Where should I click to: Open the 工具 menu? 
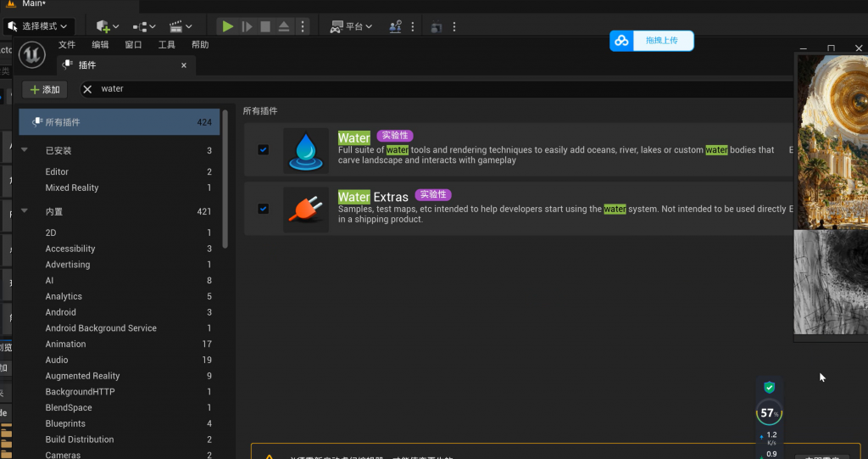167,45
